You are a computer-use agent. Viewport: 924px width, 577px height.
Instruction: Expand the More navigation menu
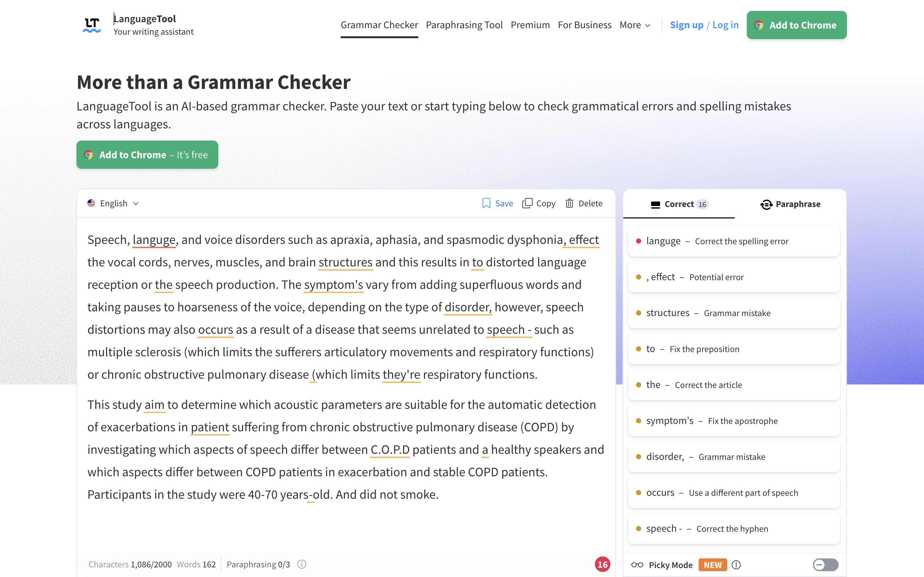pos(635,25)
